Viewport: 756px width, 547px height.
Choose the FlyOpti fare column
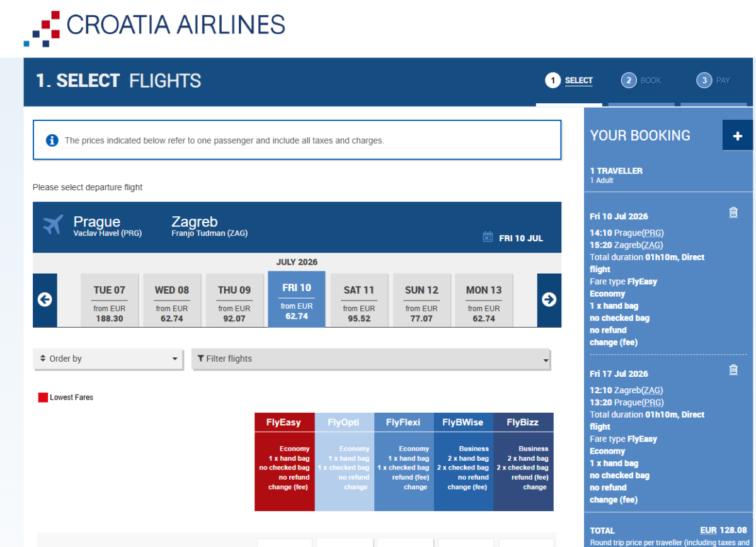(x=343, y=422)
